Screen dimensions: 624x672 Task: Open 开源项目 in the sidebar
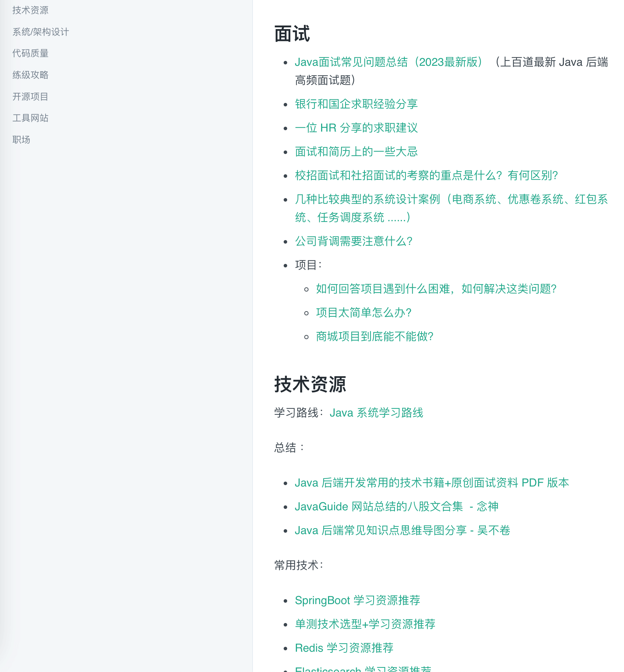pos(30,97)
